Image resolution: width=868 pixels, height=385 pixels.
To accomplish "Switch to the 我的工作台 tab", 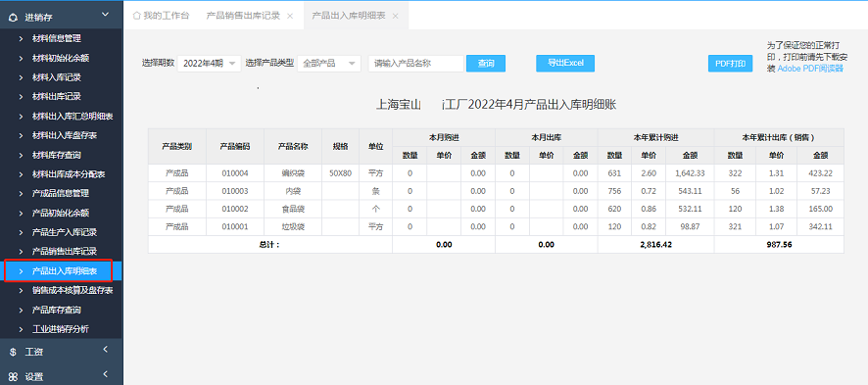I will click(x=161, y=16).
